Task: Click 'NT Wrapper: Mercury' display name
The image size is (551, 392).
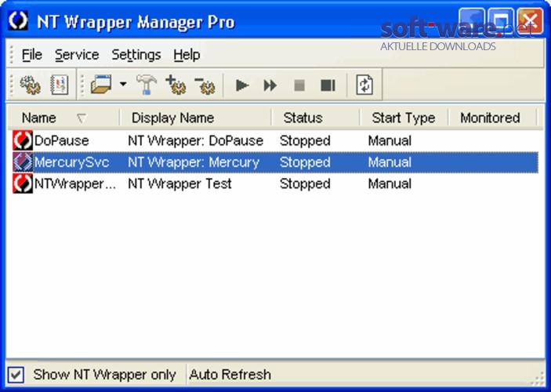Action: [194, 162]
